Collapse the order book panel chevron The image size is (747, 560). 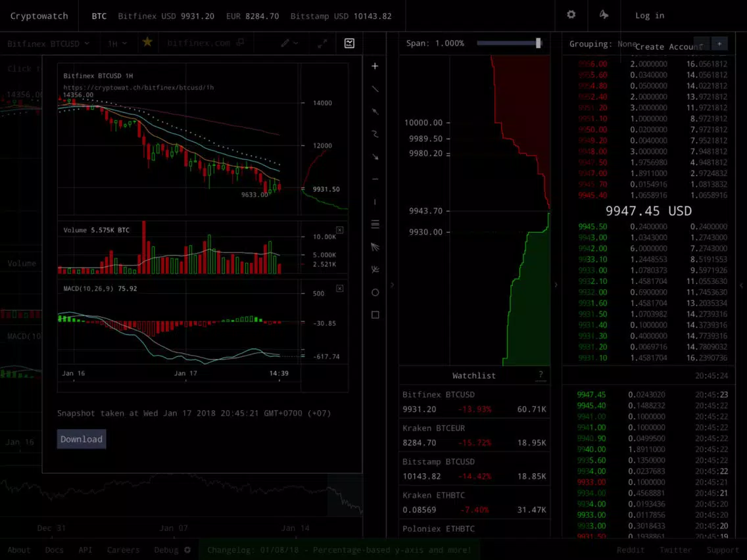click(556, 285)
